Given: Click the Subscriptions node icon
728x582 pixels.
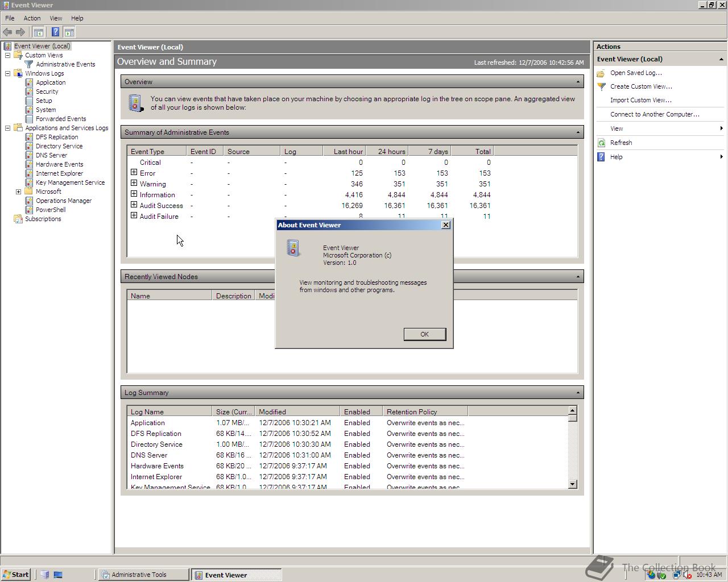Looking at the screenshot, I should (x=18, y=219).
